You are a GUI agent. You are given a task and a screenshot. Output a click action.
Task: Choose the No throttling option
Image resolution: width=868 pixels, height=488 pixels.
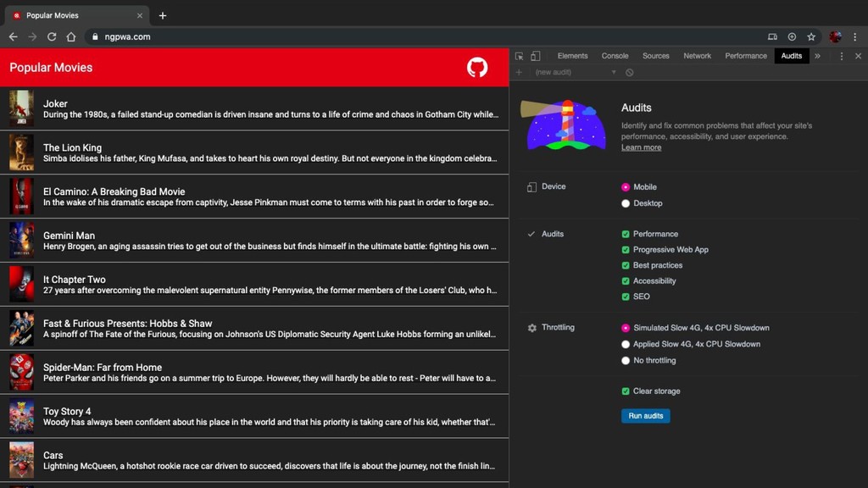(x=626, y=360)
